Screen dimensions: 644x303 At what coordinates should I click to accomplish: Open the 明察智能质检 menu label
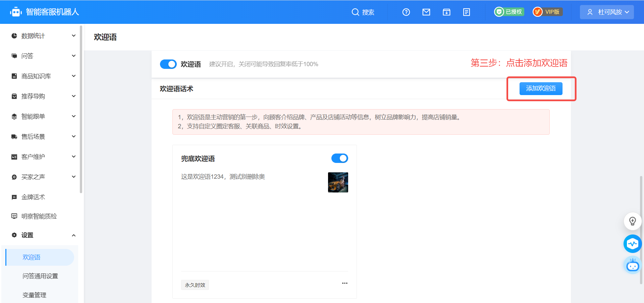(x=39, y=216)
